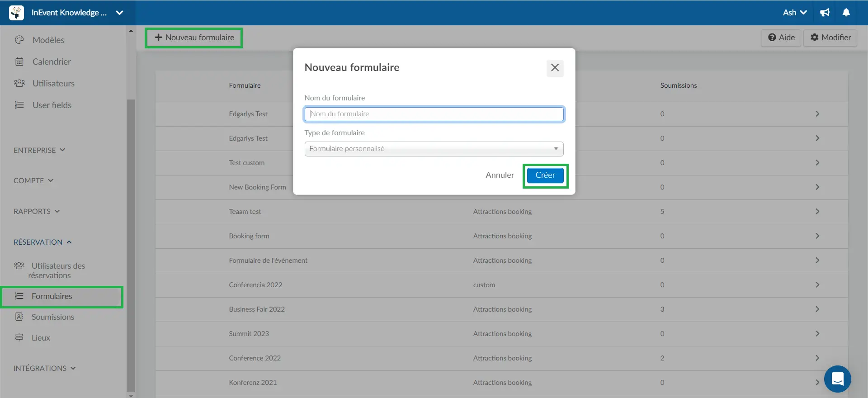Viewport: 868px width, 398px height.
Task: Select the Conferencia 2022 form name
Action: coord(255,285)
